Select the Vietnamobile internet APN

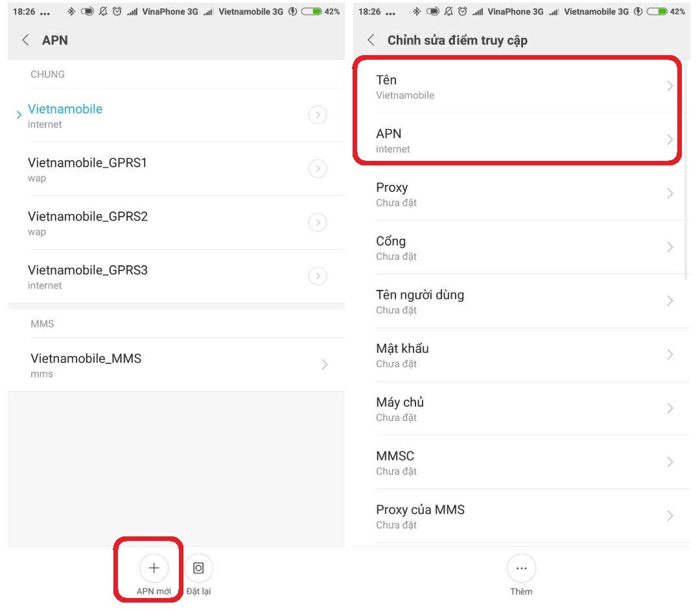pyautogui.click(x=176, y=115)
